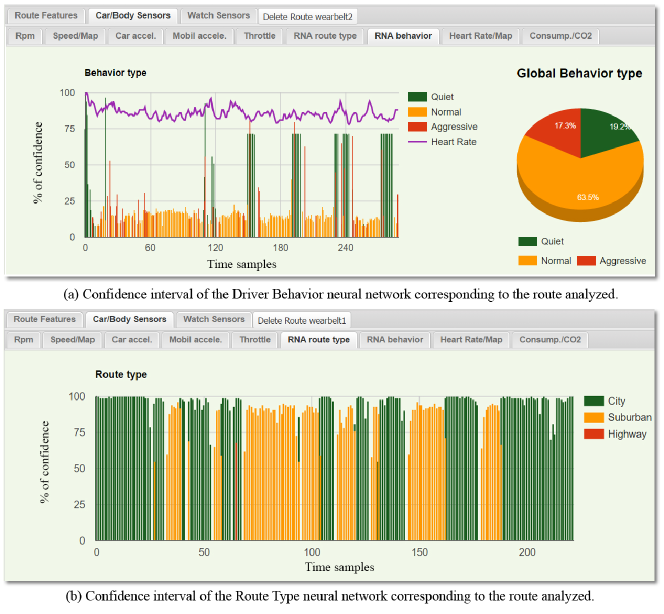664x614 pixels.
Task: Switch to RNA behavior tab in lower panel
Action: (395, 340)
